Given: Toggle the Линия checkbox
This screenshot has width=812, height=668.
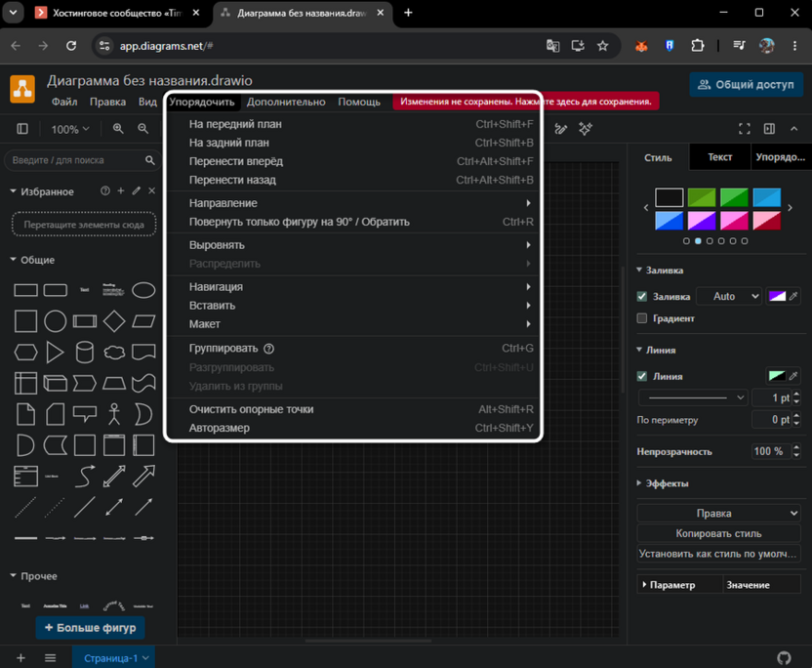Looking at the screenshot, I should click(641, 376).
